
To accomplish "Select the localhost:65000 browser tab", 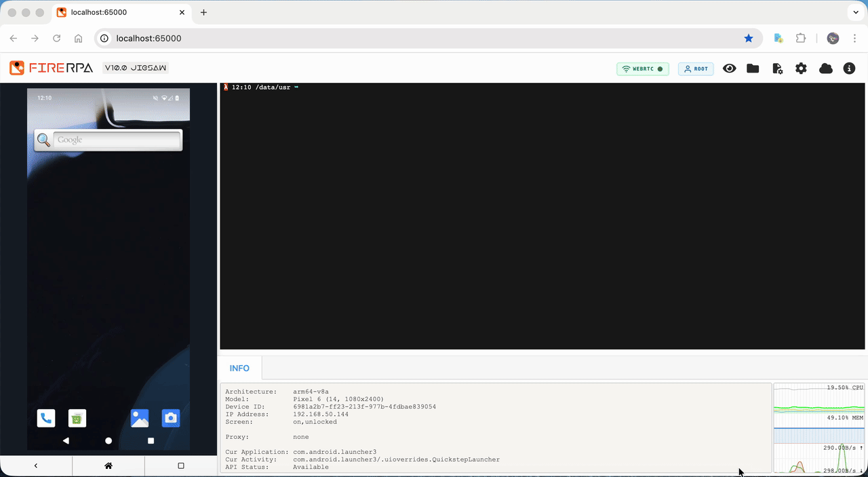I will pyautogui.click(x=121, y=12).
